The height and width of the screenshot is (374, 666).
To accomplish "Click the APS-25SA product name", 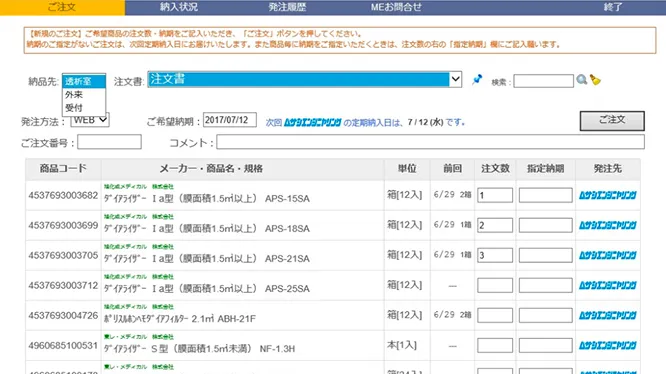I will coord(207,289).
